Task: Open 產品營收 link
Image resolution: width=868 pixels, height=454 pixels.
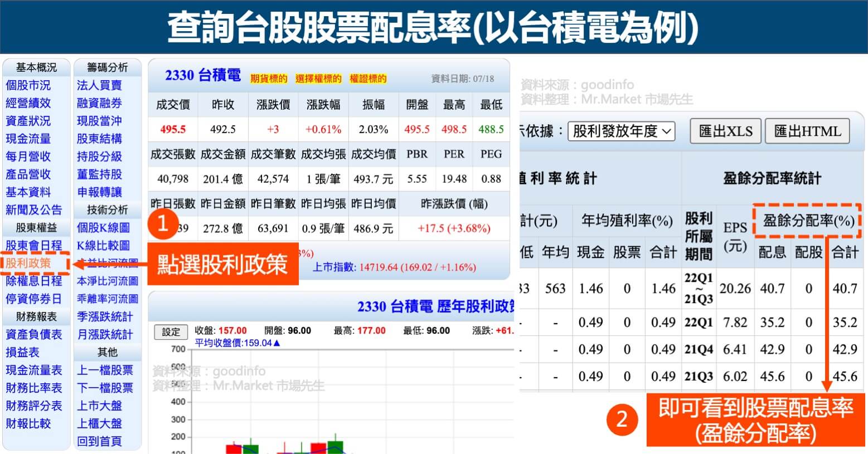Action: (x=28, y=174)
